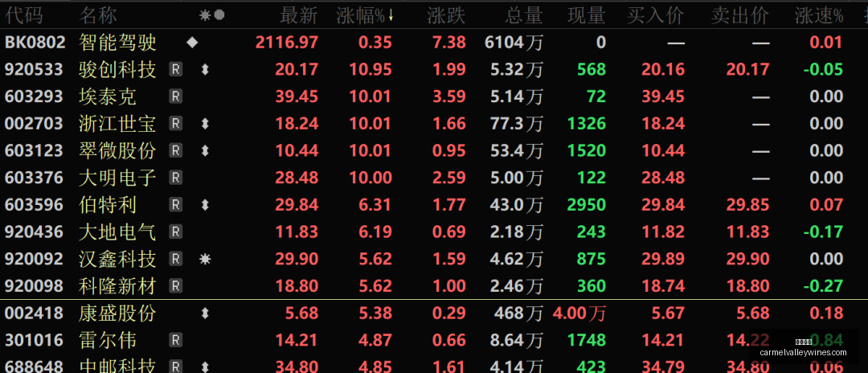The image size is (868, 373).
Task: Open stock 埃泰克 by its name
Action: 108,96
